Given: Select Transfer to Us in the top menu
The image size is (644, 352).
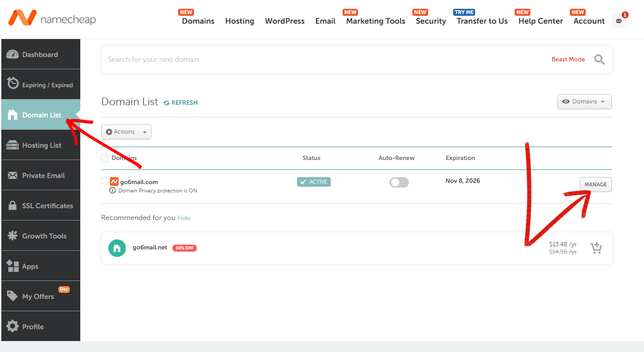Looking at the screenshot, I should click(x=482, y=21).
